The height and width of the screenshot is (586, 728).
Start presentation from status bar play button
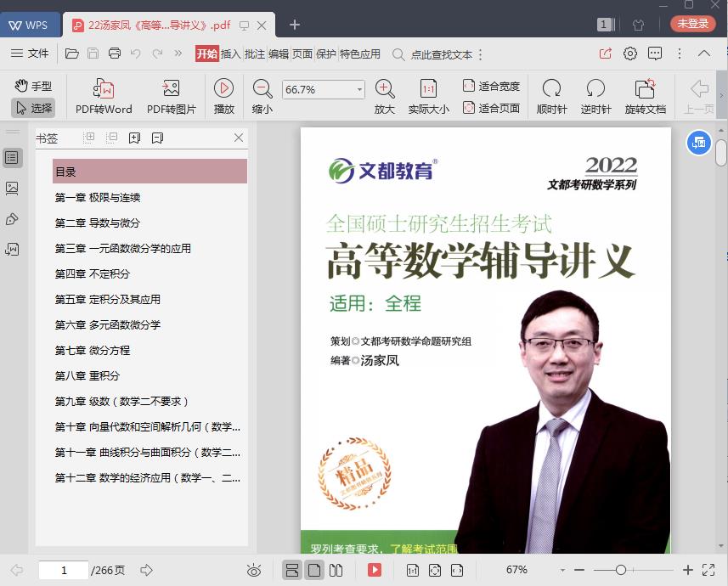[375, 570]
